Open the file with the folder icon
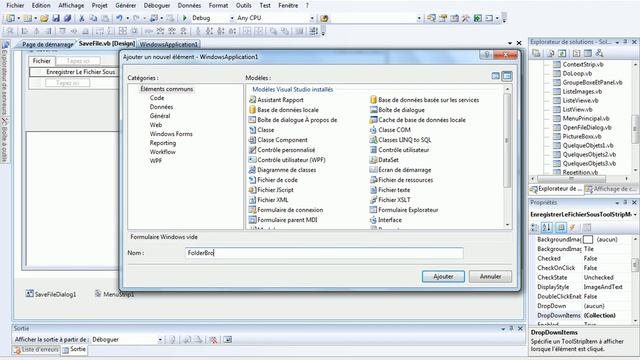640x360 pixels. tap(44, 18)
